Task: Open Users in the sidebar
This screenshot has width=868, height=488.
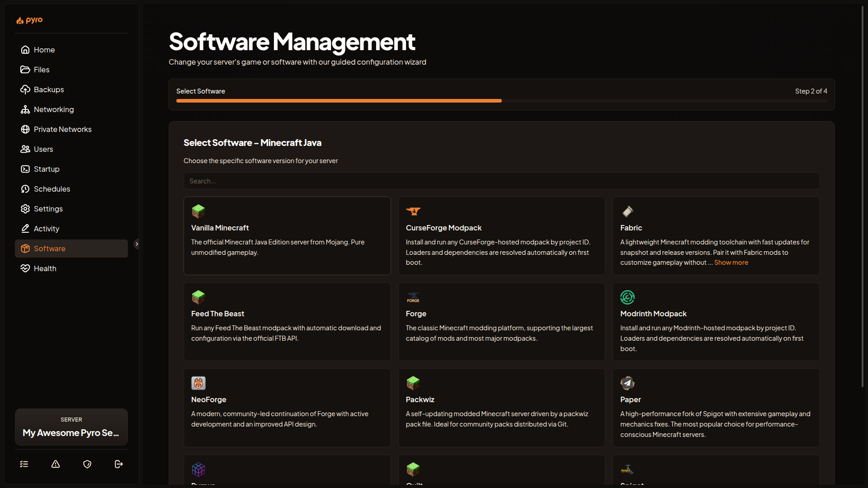Action: [x=71, y=149]
